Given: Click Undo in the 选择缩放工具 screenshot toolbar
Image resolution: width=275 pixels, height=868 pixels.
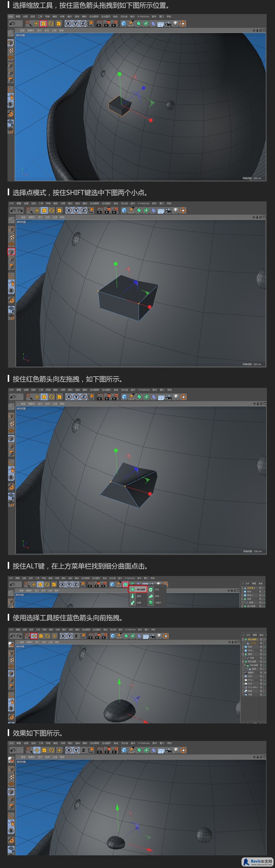Looking at the screenshot, I should pos(12,24).
